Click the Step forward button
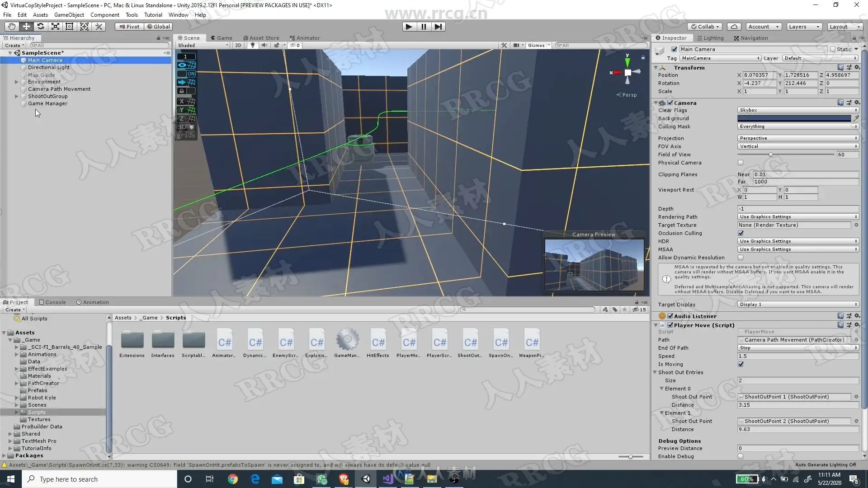Image resolution: width=868 pixels, height=488 pixels. coord(438,27)
